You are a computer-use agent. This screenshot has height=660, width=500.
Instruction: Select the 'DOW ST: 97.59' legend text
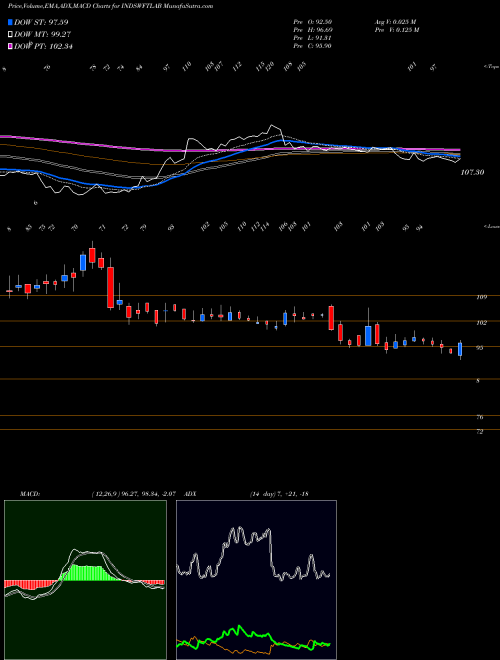point(41,22)
